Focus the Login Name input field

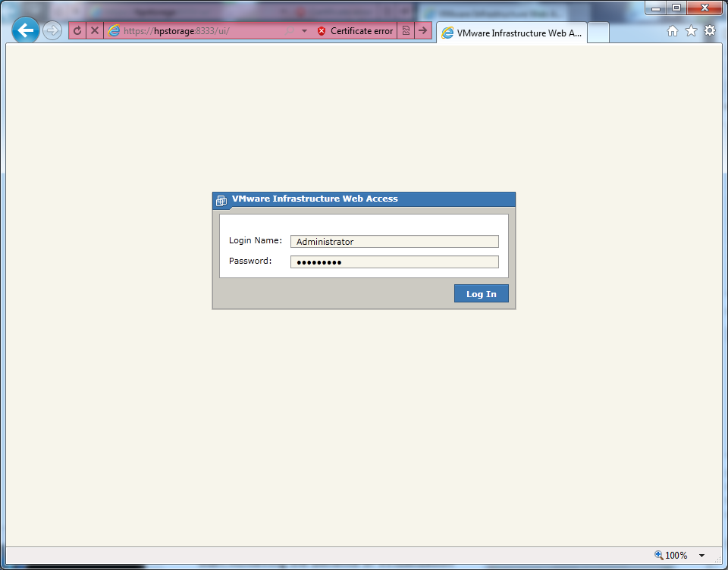tap(394, 241)
